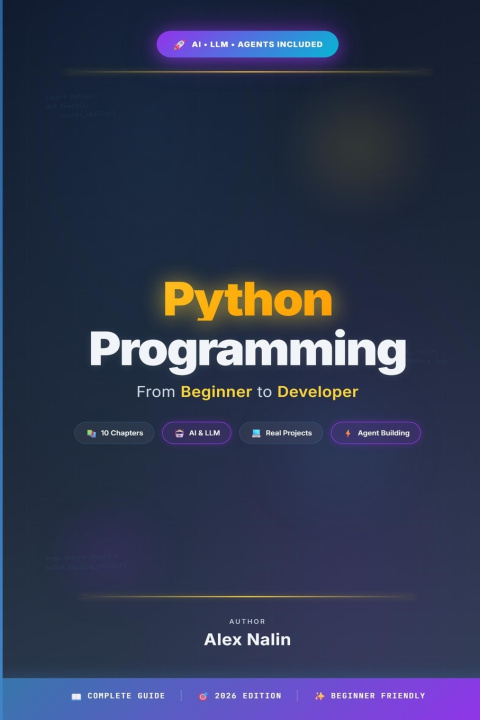Click the '2026 EDITION' footer text

pos(248,696)
